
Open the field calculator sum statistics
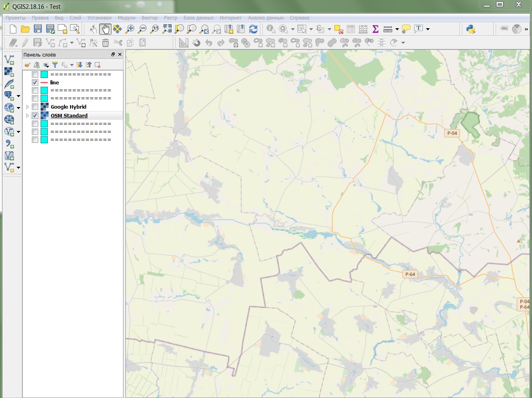pyautogui.click(x=375, y=29)
